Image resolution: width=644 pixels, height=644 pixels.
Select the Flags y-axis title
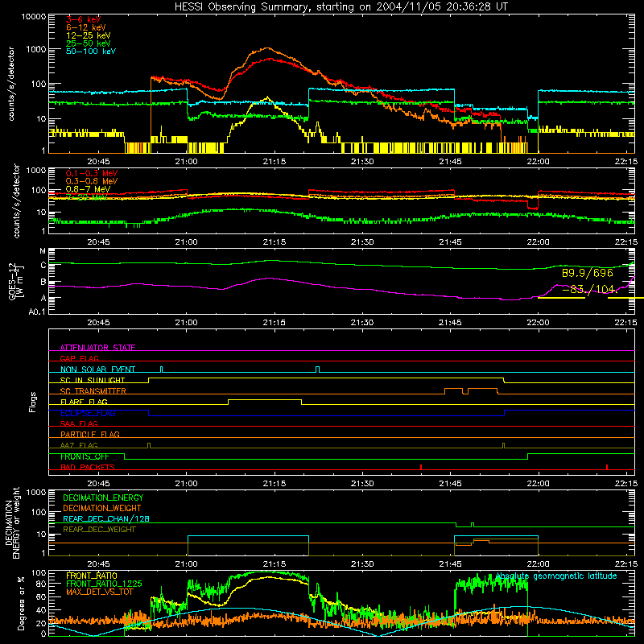click(x=32, y=402)
